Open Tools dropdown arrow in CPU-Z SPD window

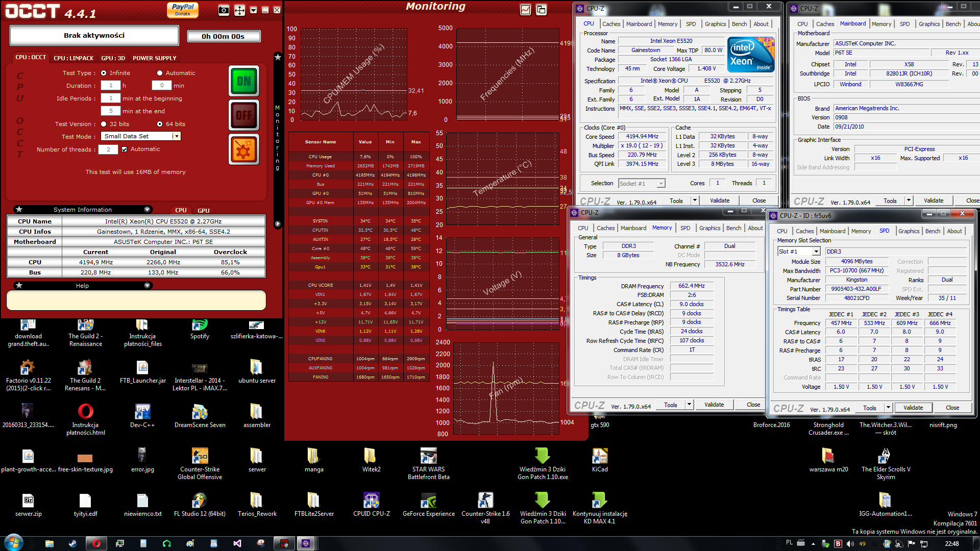pyautogui.click(x=888, y=408)
